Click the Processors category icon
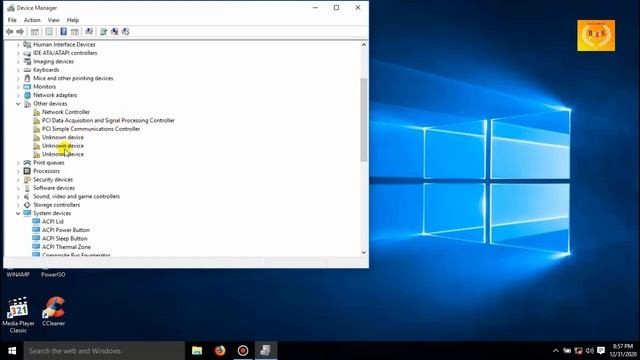This screenshot has height=360, width=640. [x=27, y=171]
